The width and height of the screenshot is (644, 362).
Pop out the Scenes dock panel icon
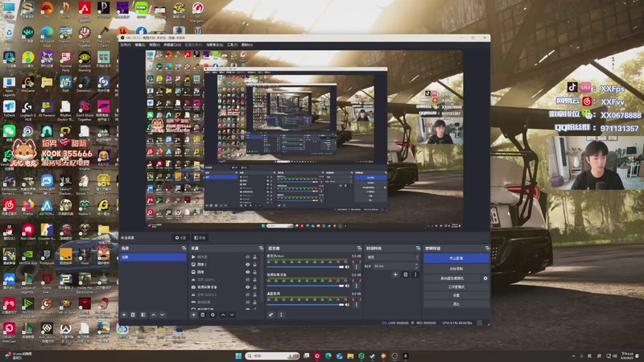[184, 249]
